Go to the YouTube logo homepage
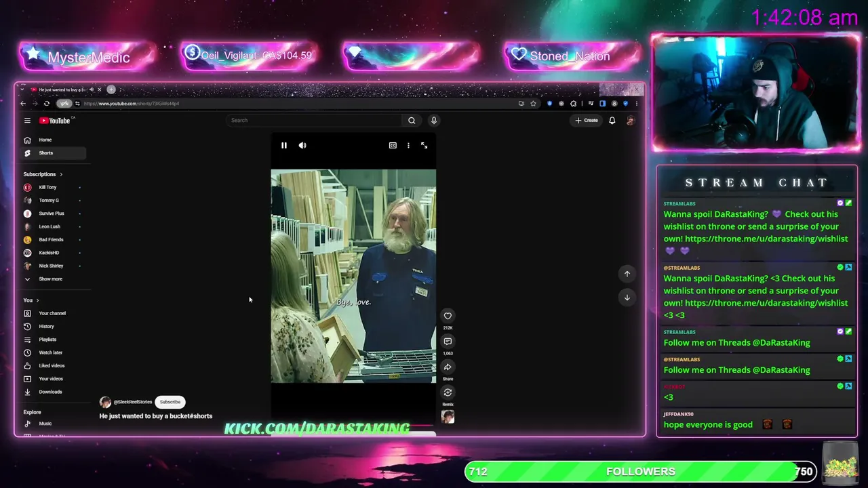868x488 pixels. 55,121
